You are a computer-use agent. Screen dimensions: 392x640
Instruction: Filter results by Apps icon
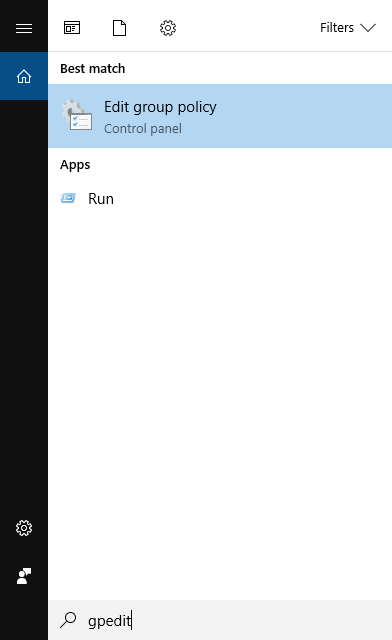(x=72, y=28)
